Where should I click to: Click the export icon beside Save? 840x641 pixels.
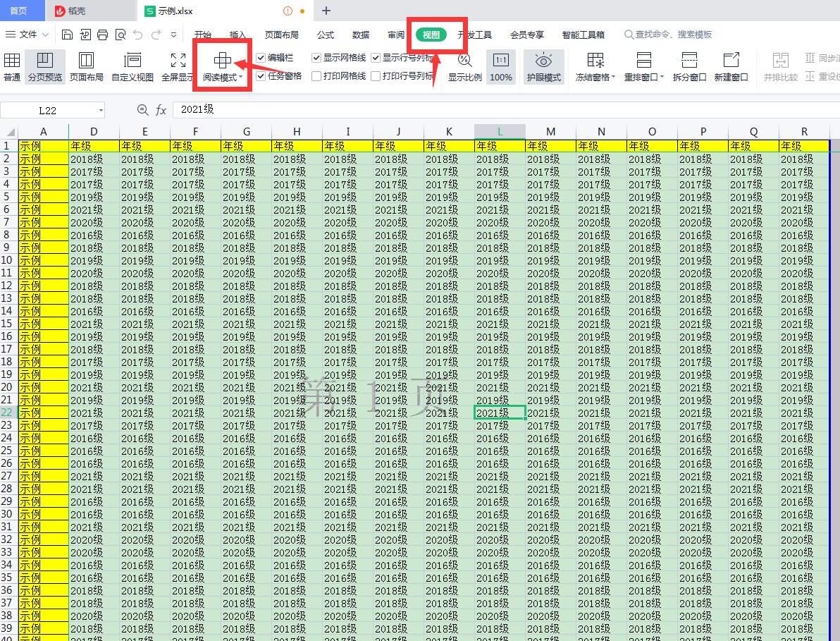pos(85,35)
